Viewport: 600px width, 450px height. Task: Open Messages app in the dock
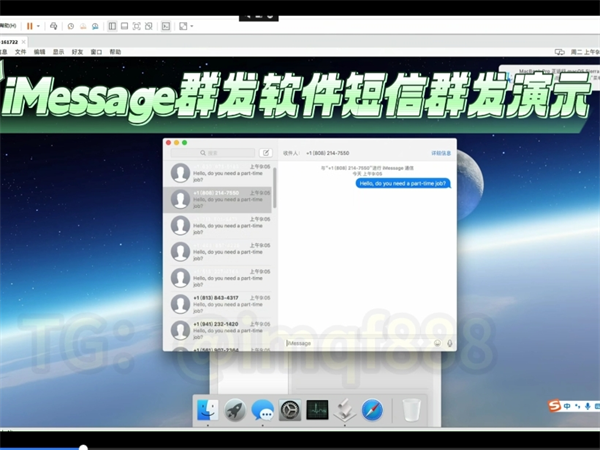coord(263,408)
